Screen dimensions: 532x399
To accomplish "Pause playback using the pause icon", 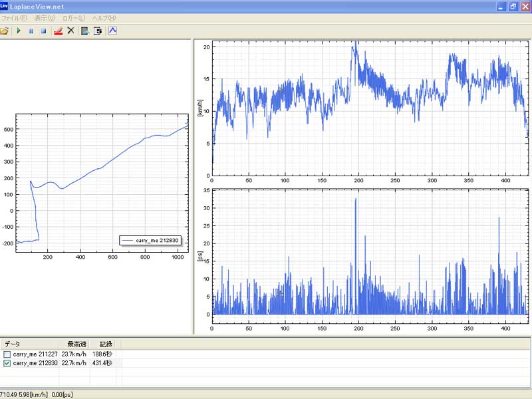I will 31,31.
